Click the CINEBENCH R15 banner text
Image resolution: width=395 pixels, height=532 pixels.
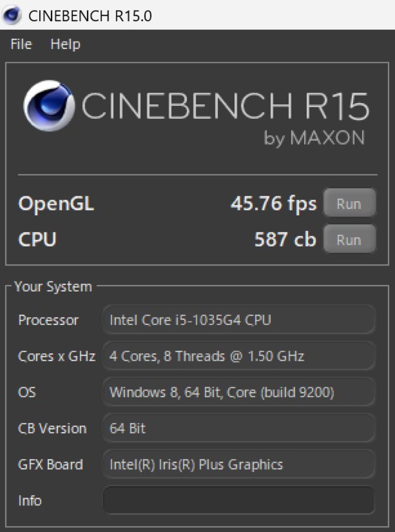225,106
